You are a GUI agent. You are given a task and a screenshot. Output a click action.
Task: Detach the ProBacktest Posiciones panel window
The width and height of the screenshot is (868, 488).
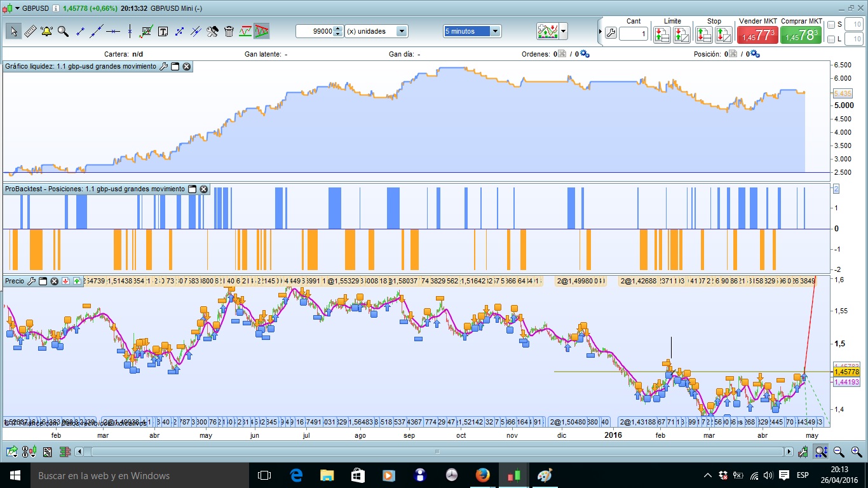193,189
